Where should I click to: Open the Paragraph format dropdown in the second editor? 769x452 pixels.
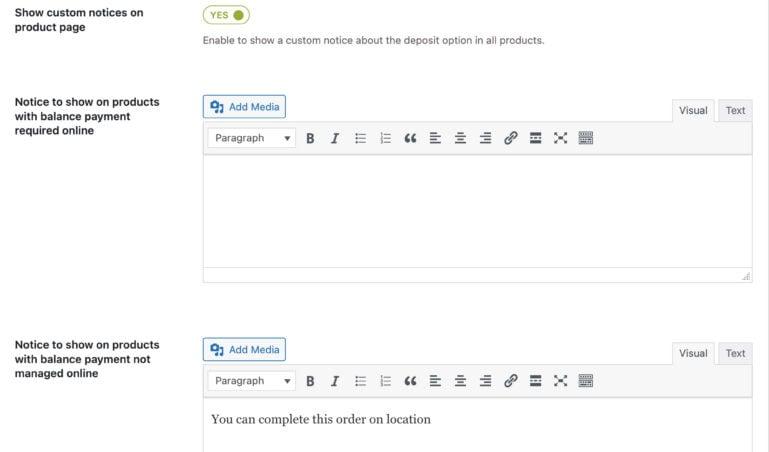(252, 381)
